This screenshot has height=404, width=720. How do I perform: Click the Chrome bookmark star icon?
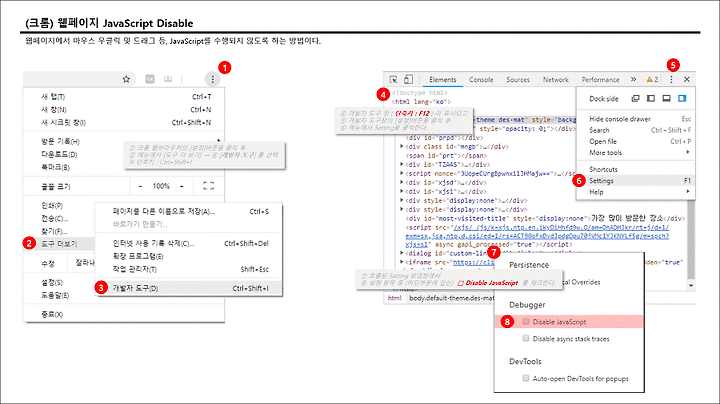[x=126, y=79]
